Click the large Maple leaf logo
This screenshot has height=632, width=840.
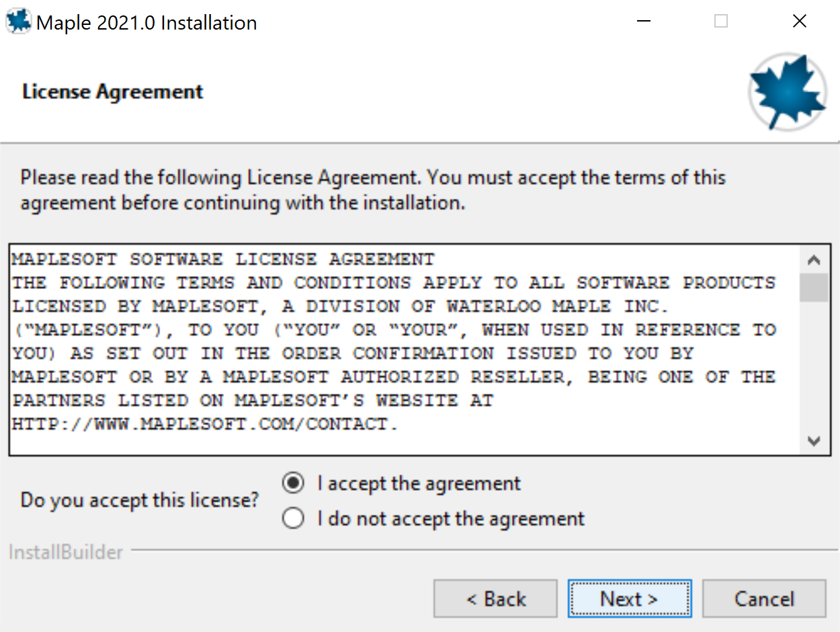coord(788,92)
